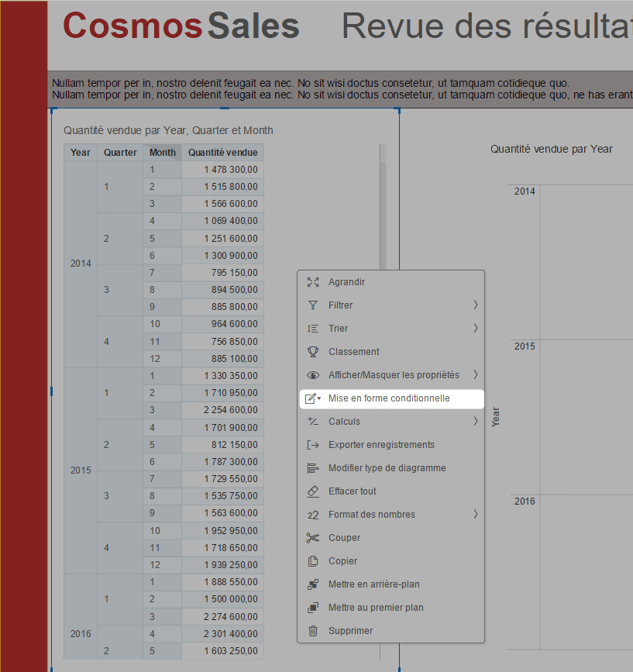The image size is (633, 672).
Task: Select the 2015 year cell in table
Action: pyautogui.click(x=81, y=470)
